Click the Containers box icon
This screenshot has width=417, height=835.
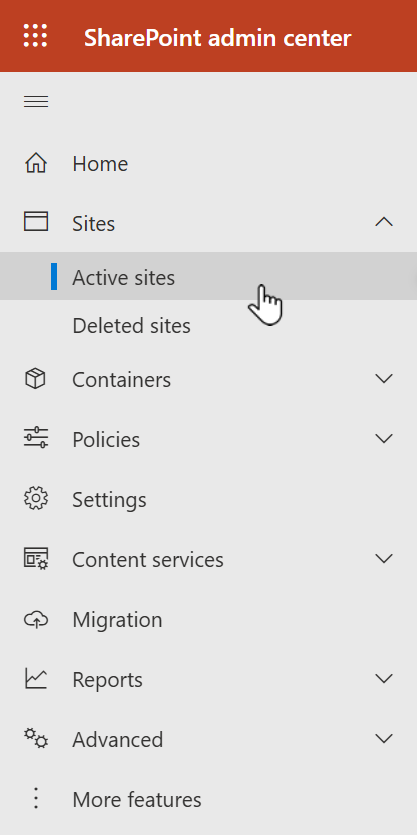pyautogui.click(x=36, y=379)
